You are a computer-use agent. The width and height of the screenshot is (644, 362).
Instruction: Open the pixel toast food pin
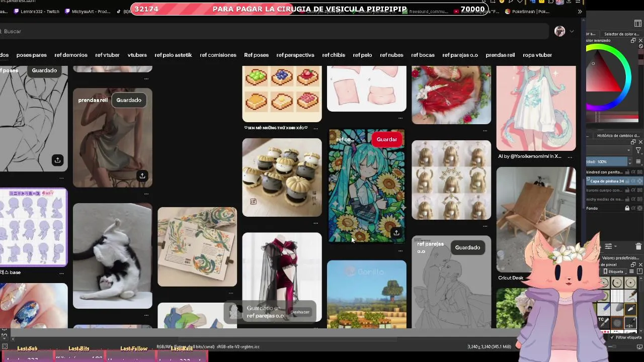coord(282,94)
